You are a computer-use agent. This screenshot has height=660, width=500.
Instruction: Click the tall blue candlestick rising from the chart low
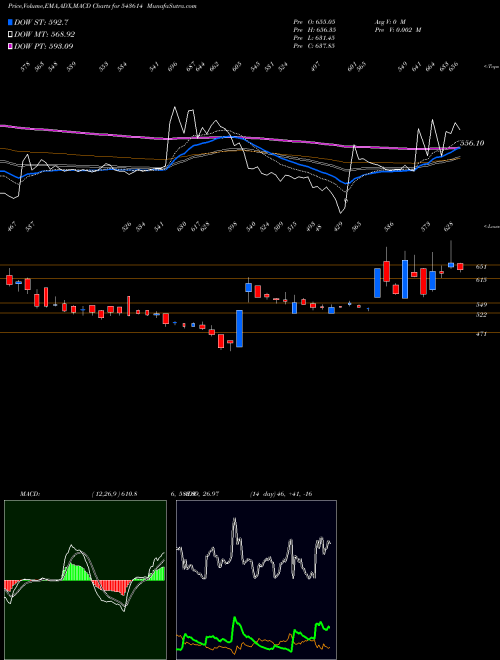pyautogui.click(x=239, y=328)
